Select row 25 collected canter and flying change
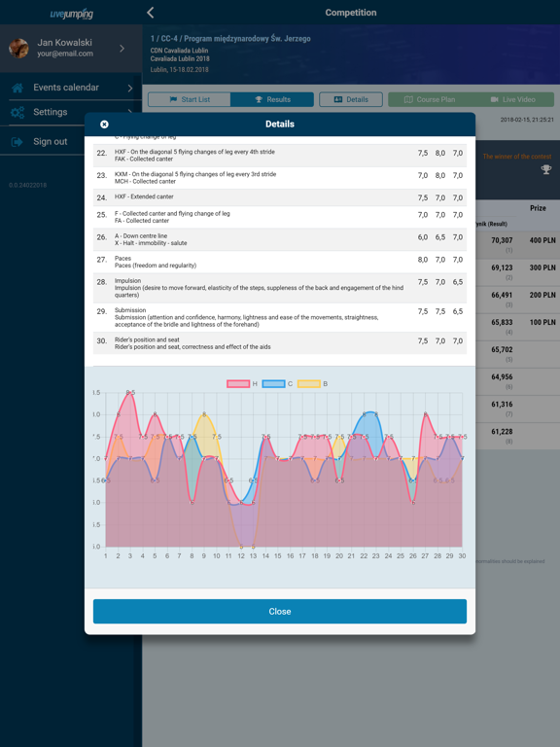This screenshot has width=560, height=747. tap(280, 217)
